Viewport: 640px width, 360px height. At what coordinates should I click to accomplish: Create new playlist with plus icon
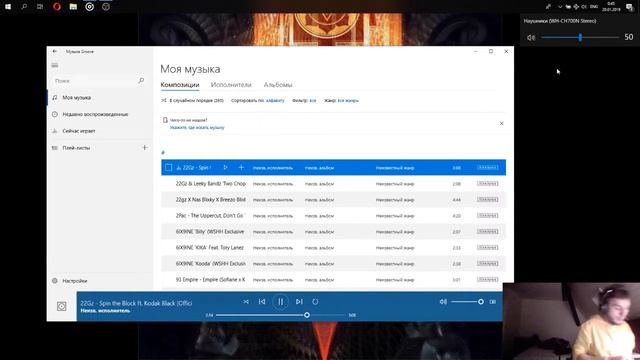point(144,147)
